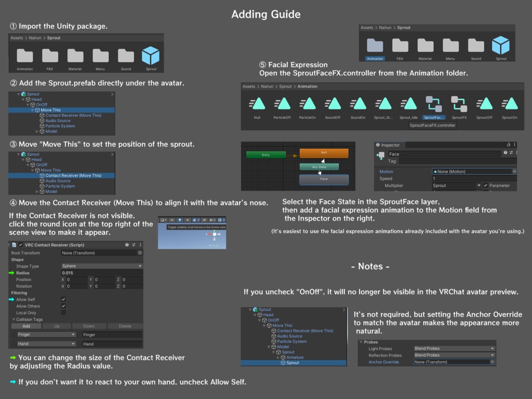
Task: Open the Reflection Probes dropdown
Action: (x=454, y=355)
